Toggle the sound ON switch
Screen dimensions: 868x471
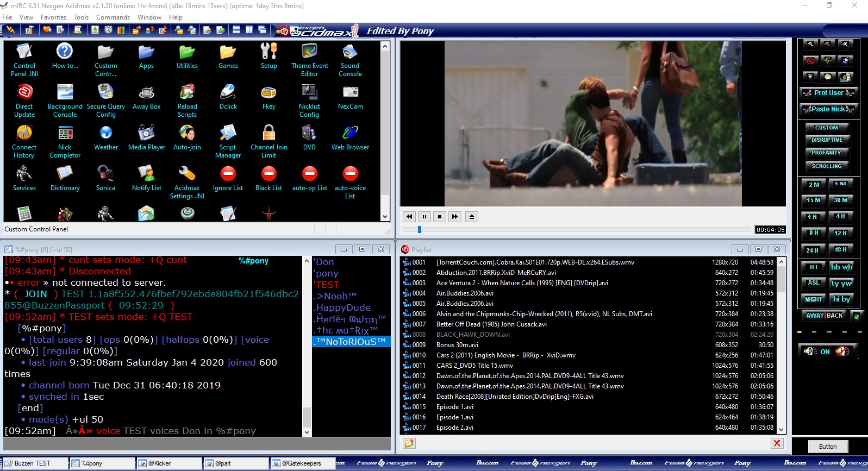(x=827, y=351)
